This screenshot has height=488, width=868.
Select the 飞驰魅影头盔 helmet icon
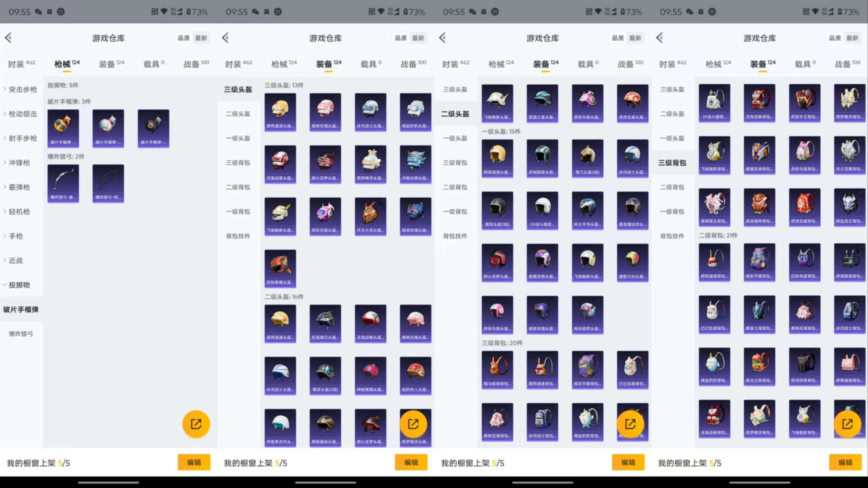click(x=280, y=216)
